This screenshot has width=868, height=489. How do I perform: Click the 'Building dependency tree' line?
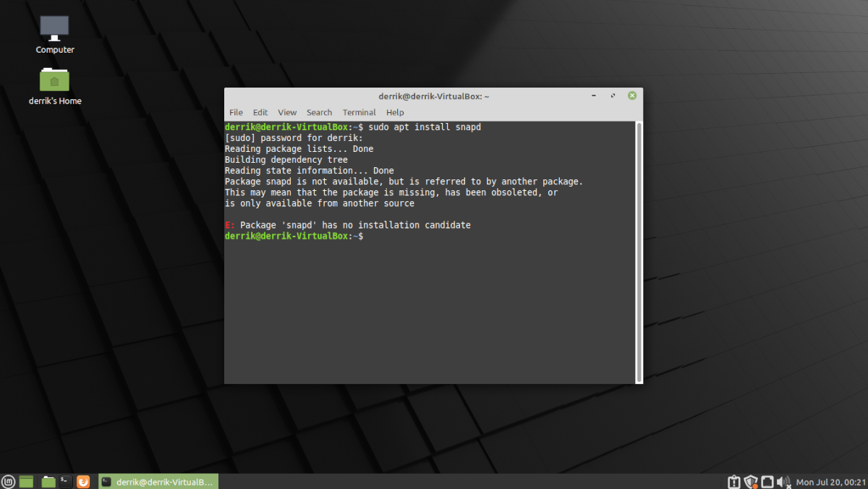click(286, 159)
